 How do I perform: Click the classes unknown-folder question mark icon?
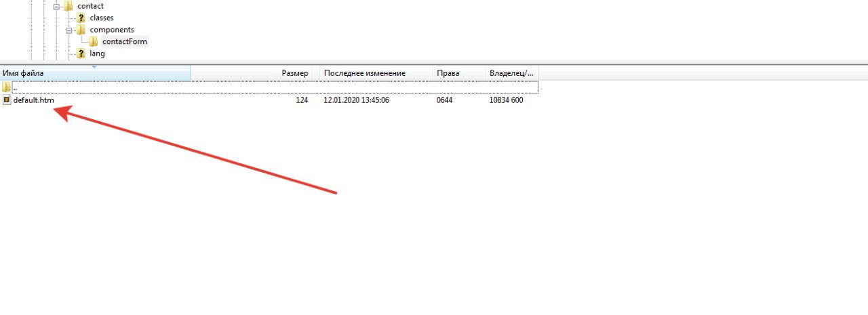click(81, 18)
